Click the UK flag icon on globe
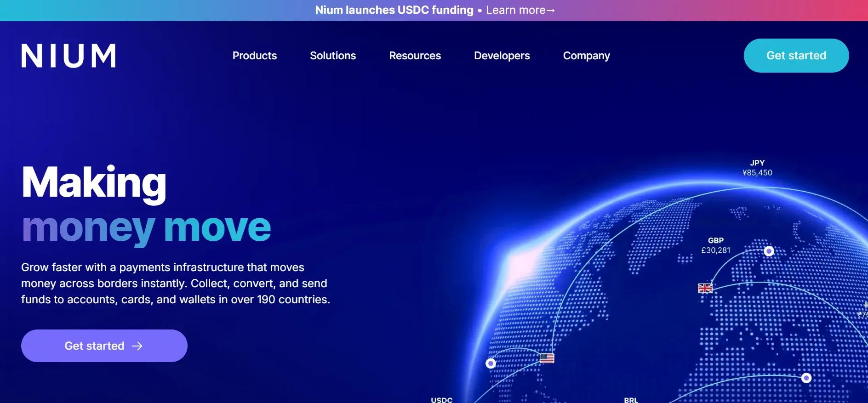 pos(705,288)
